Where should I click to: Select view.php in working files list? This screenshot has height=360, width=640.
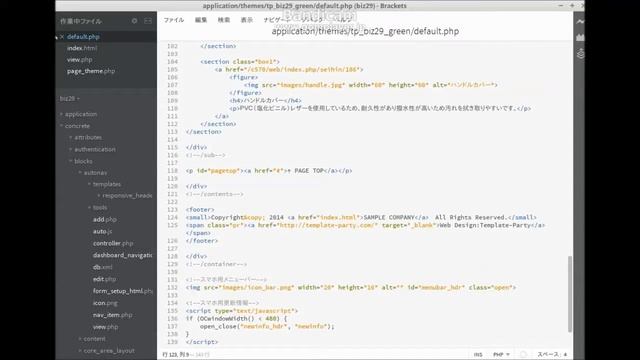pos(80,60)
